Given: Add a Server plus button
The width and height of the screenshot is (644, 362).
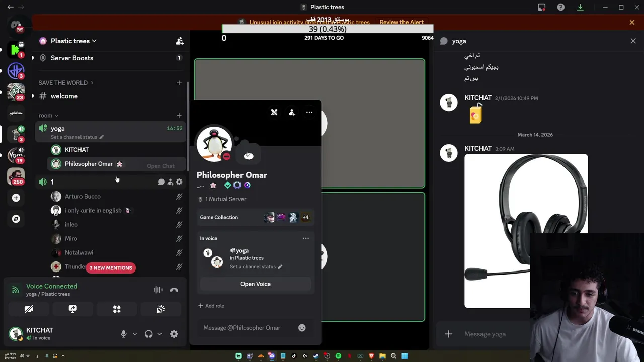Looking at the screenshot, I should tap(16, 198).
